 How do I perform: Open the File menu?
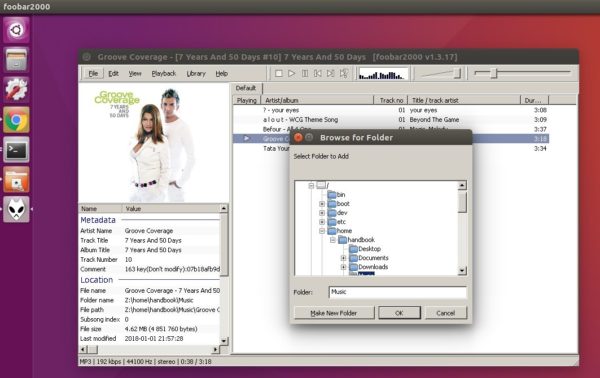93,73
